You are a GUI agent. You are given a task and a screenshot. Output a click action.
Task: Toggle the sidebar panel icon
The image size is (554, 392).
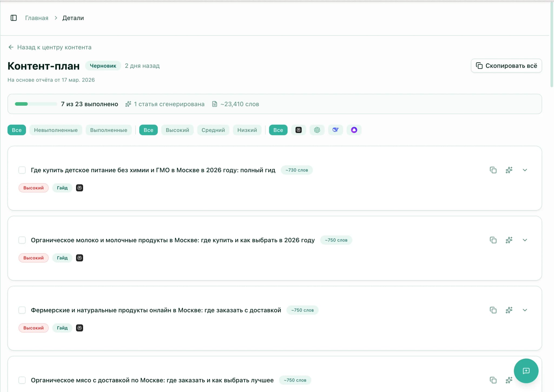coord(14,18)
